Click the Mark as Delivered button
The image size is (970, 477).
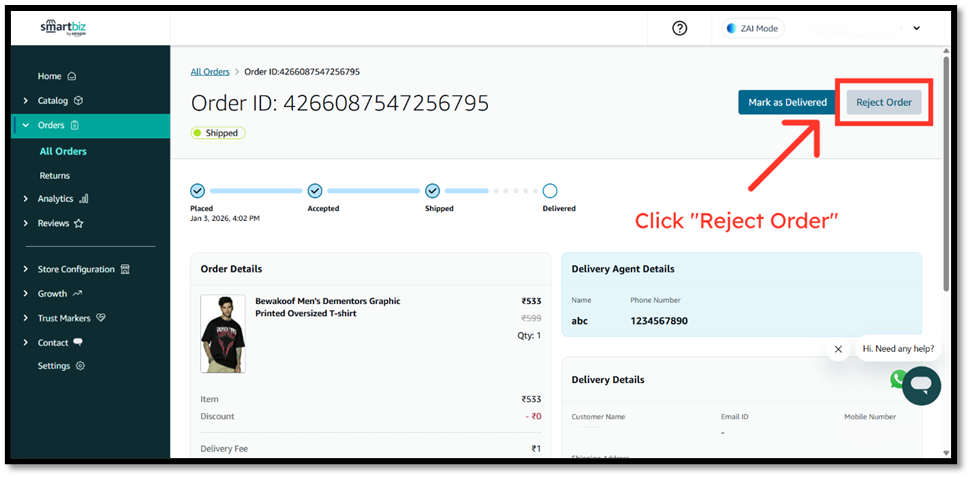click(787, 102)
